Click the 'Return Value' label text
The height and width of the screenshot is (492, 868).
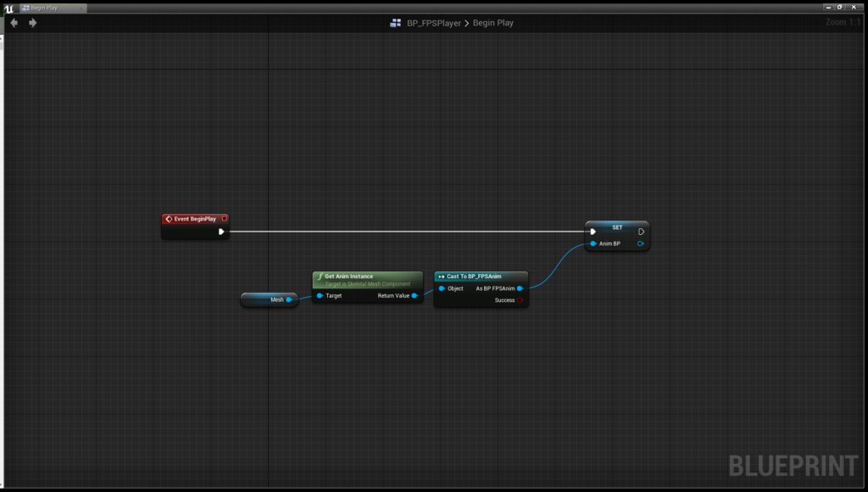(393, 296)
